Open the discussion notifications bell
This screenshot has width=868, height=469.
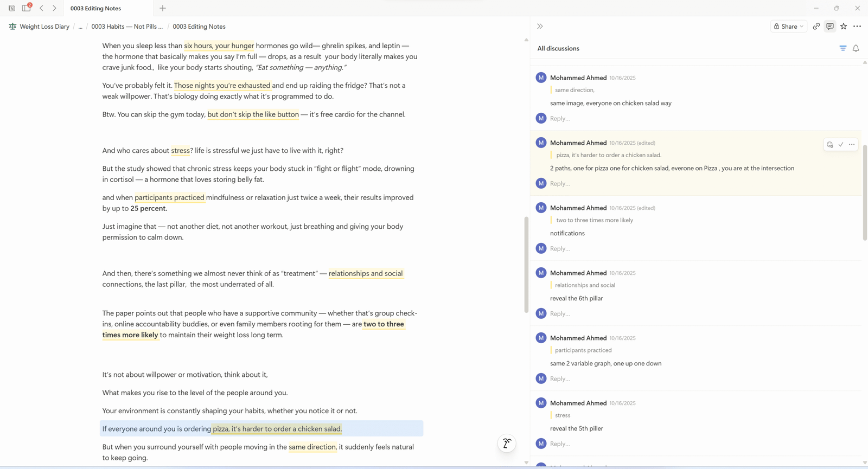tap(856, 48)
